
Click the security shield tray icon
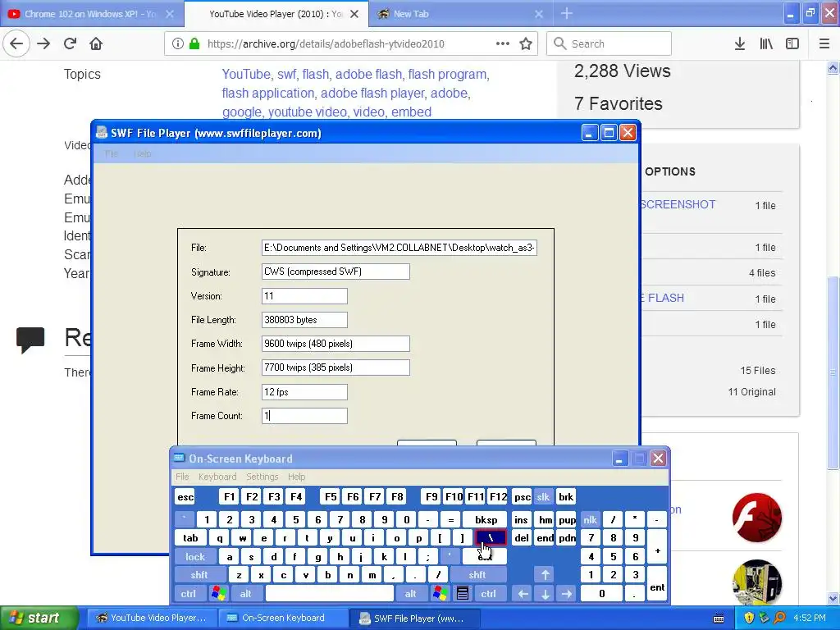pos(749,618)
